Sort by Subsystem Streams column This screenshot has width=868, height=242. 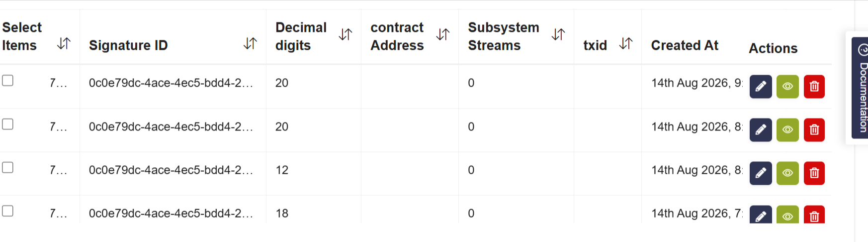pyautogui.click(x=558, y=34)
